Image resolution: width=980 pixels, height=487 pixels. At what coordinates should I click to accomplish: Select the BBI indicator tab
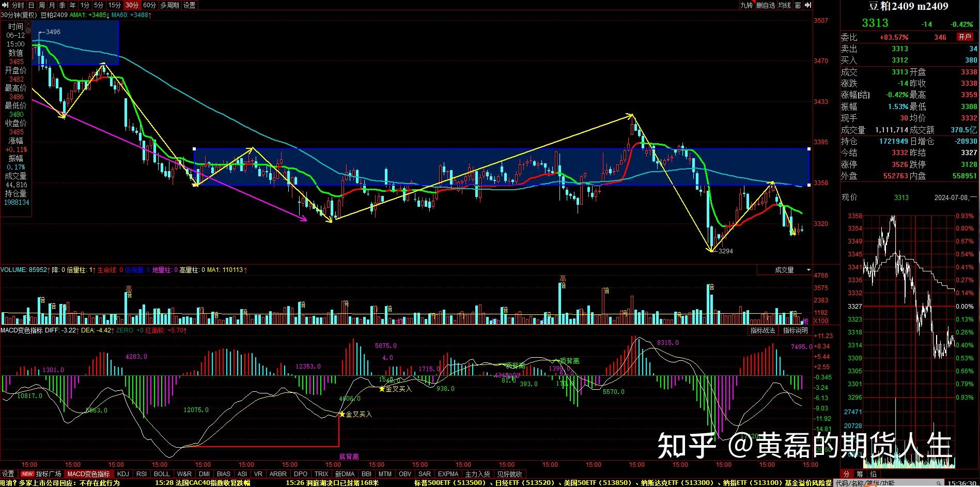click(366, 474)
